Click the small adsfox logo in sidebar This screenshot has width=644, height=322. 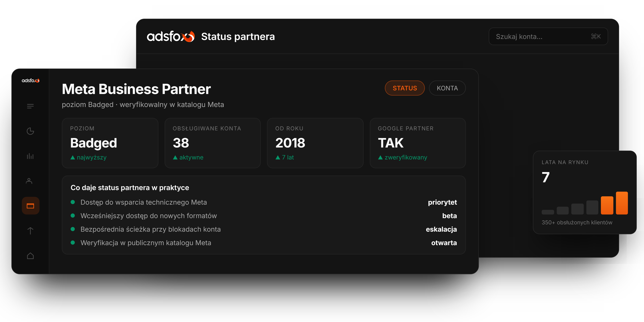coord(31,81)
